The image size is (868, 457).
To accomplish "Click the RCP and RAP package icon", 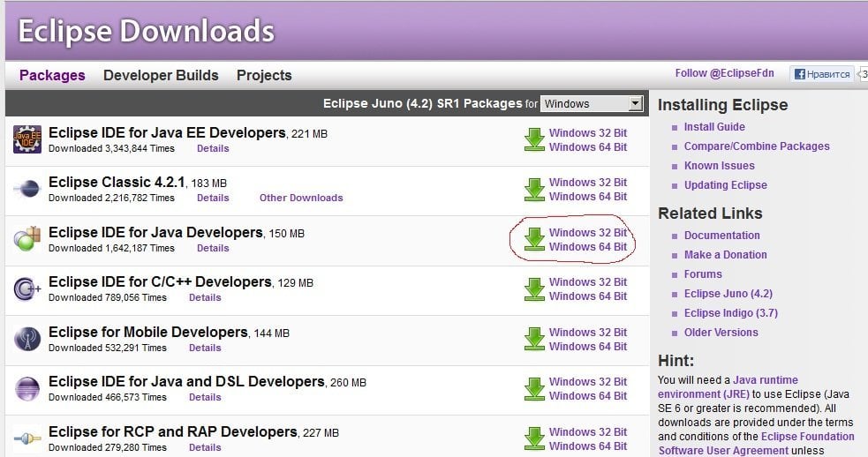I will (27, 438).
